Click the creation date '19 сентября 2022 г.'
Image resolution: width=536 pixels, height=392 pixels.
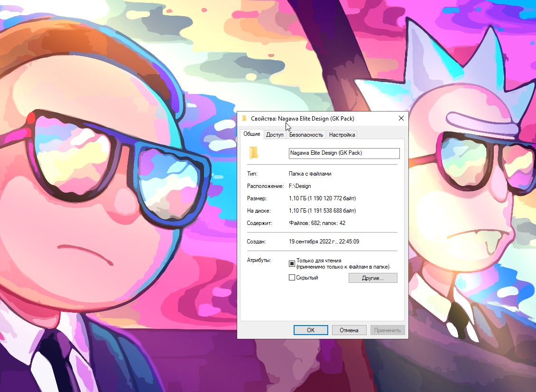313,242
